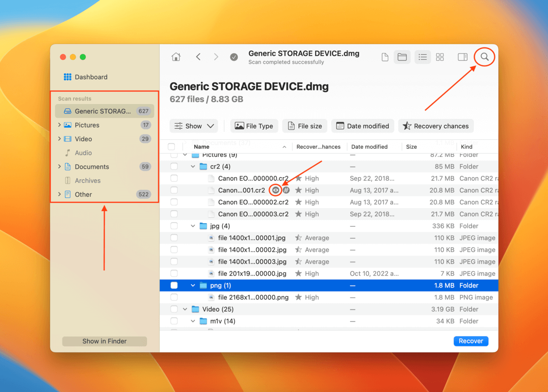This screenshot has height=392, width=548.
Task: Select the Documents category in sidebar
Action: pos(105,167)
